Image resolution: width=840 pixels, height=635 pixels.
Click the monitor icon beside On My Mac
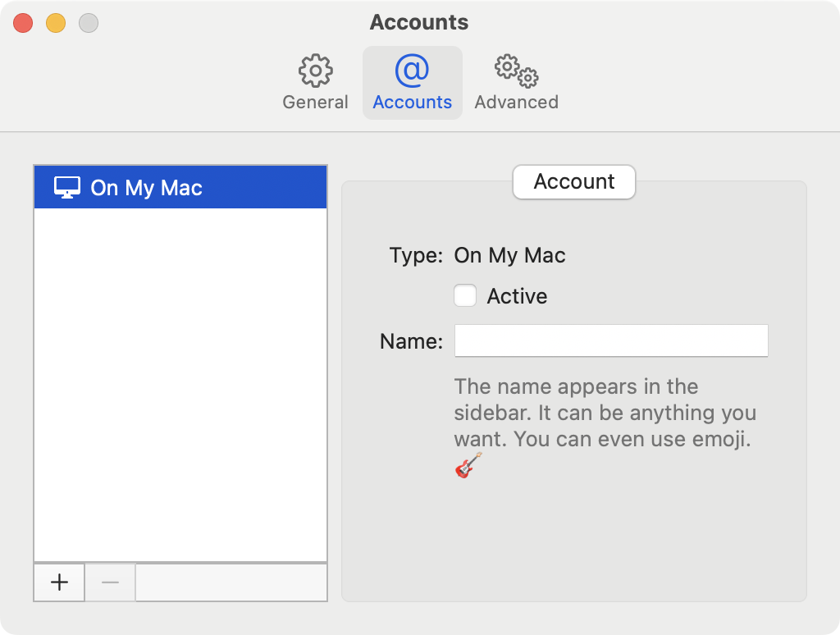tap(66, 187)
